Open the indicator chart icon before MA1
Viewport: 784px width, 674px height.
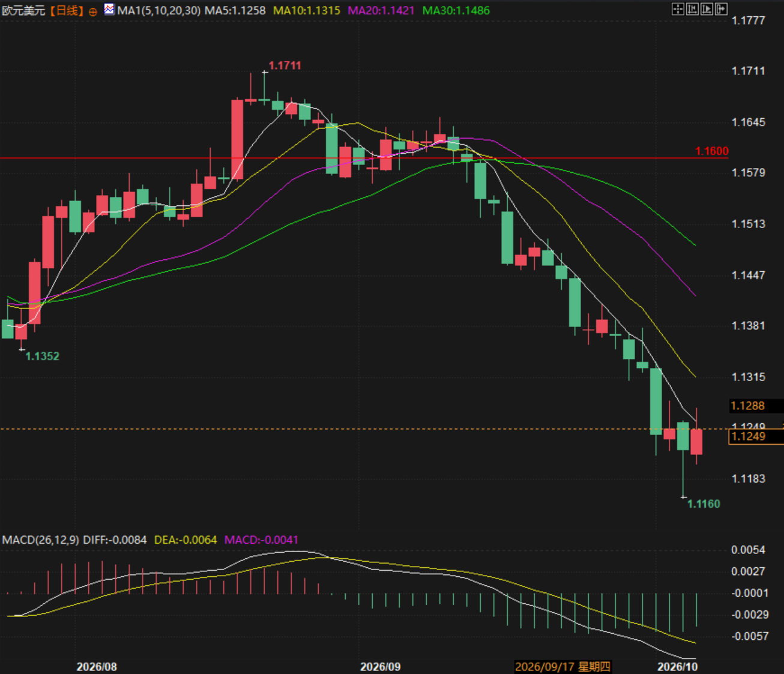(109, 9)
